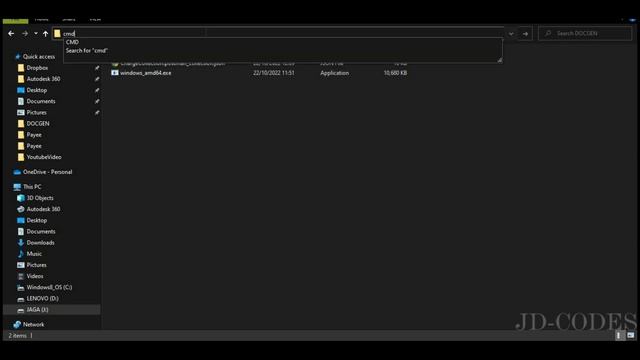Go back with the Back arrow
The image size is (640, 360).
11,33
